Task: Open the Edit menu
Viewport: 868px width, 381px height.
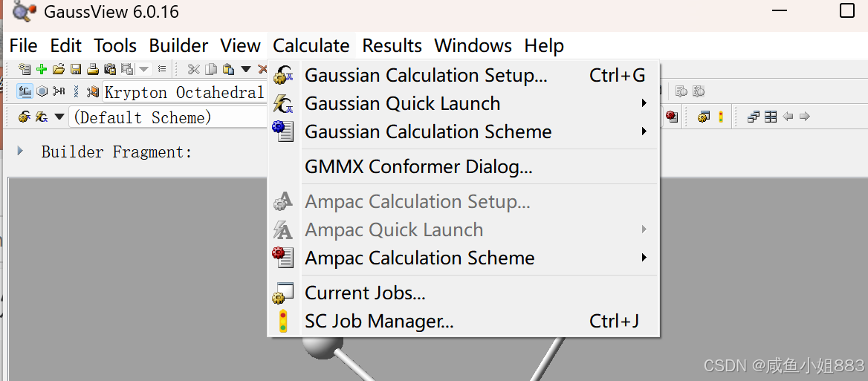Action: [66, 45]
